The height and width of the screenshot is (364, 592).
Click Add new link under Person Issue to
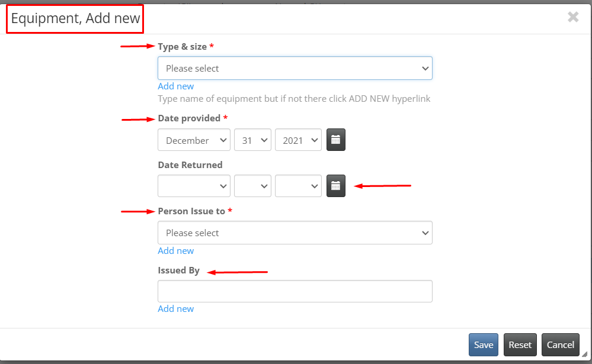click(175, 251)
